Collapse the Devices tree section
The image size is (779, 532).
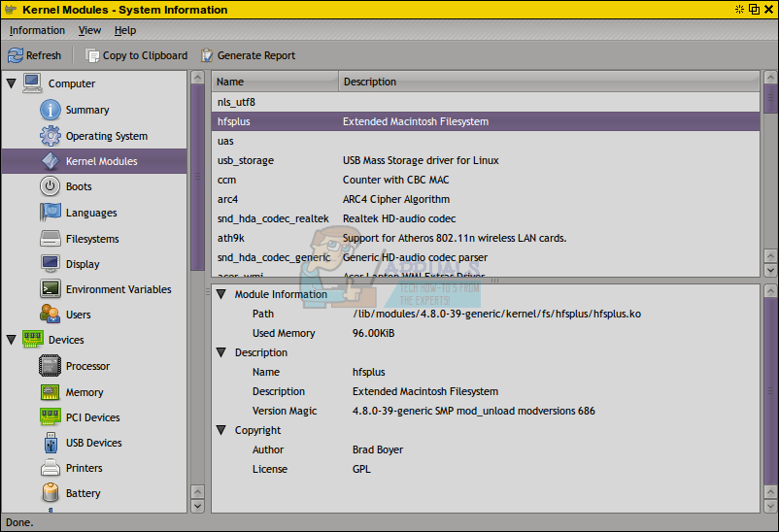[x=12, y=340]
